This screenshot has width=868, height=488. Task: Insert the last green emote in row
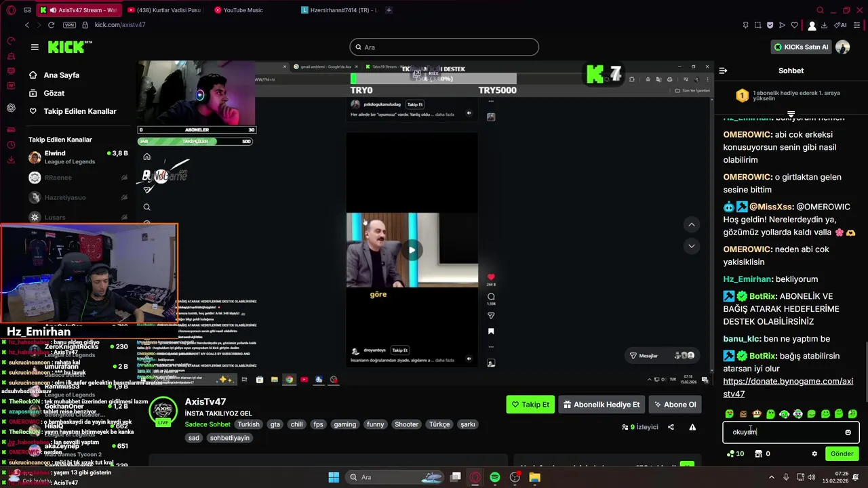pyautogui.click(x=852, y=414)
